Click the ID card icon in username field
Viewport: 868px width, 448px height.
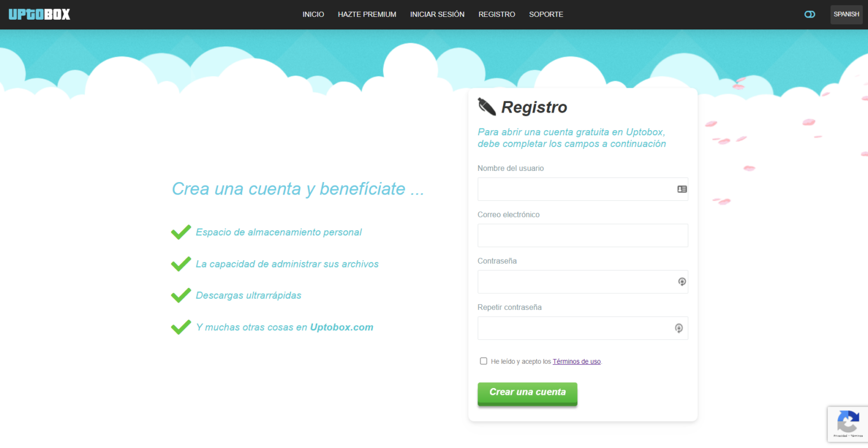click(x=681, y=189)
